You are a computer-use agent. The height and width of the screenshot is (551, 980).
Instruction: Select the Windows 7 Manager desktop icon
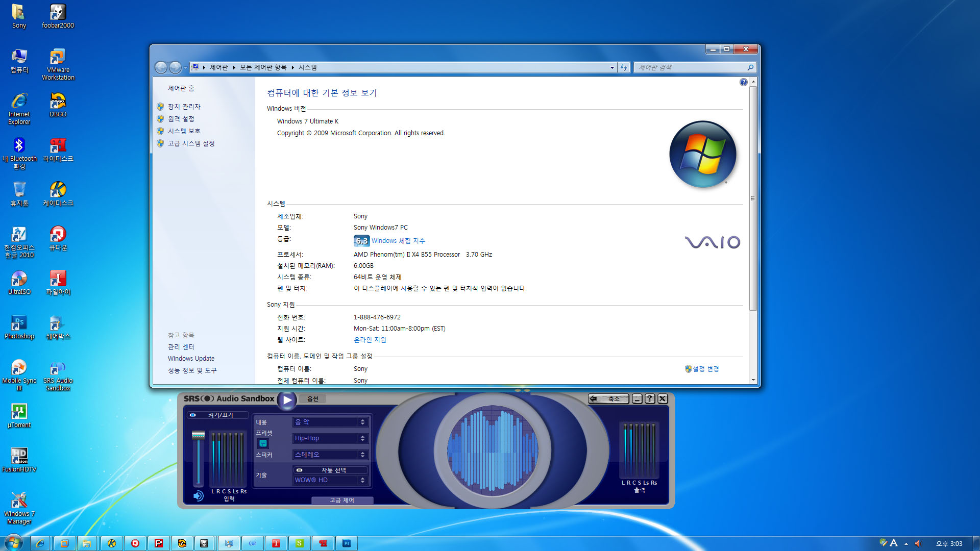(19, 508)
